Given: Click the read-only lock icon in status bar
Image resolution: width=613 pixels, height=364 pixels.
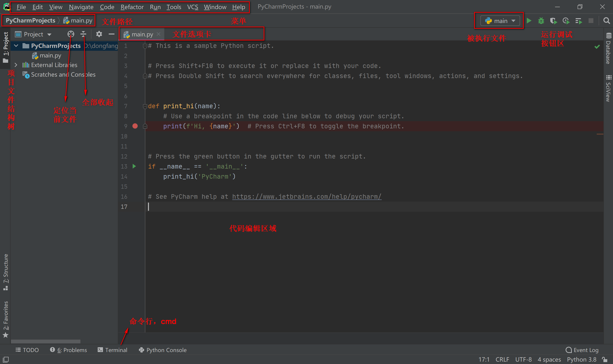Looking at the screenshot, I should pyautogui.click(x=605, y=359).
